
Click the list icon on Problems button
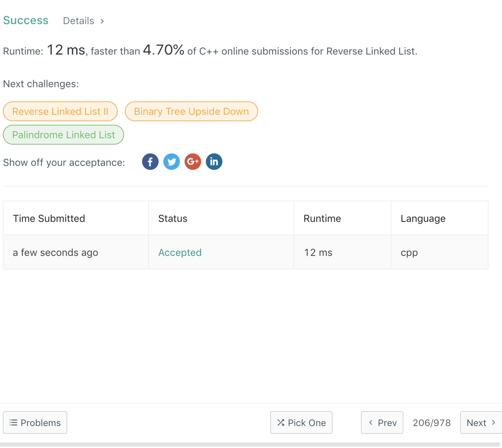tap(13, 422)
